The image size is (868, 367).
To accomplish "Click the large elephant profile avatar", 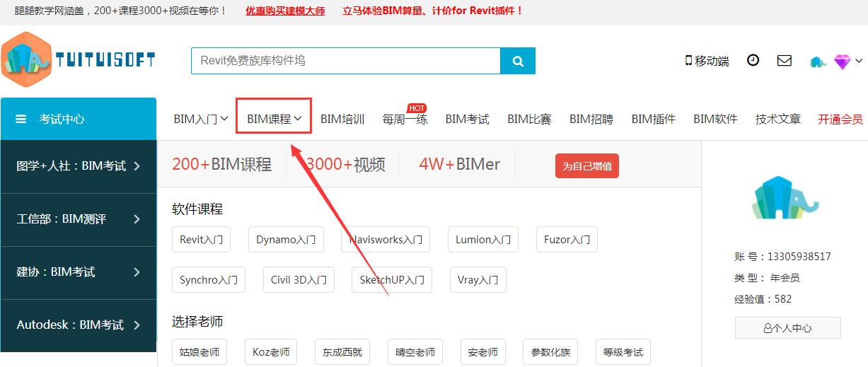I will pyautogui.click(x=785, y=197).
